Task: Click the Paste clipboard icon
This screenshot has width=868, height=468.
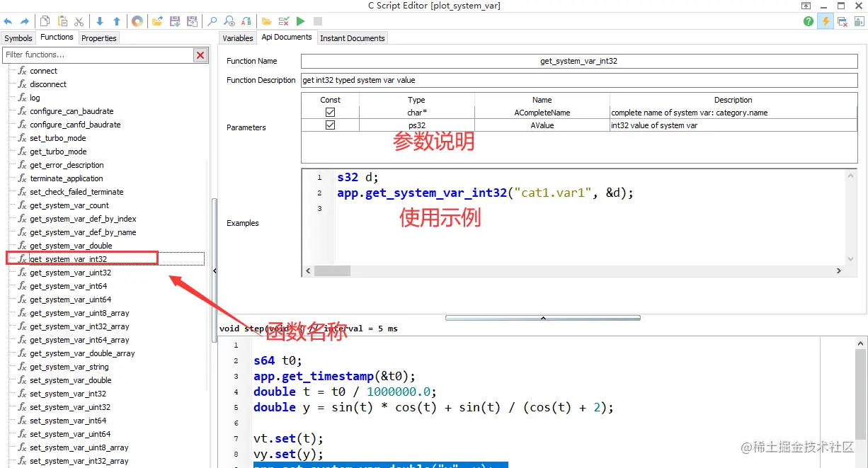Action: click(x=62, y=21)
